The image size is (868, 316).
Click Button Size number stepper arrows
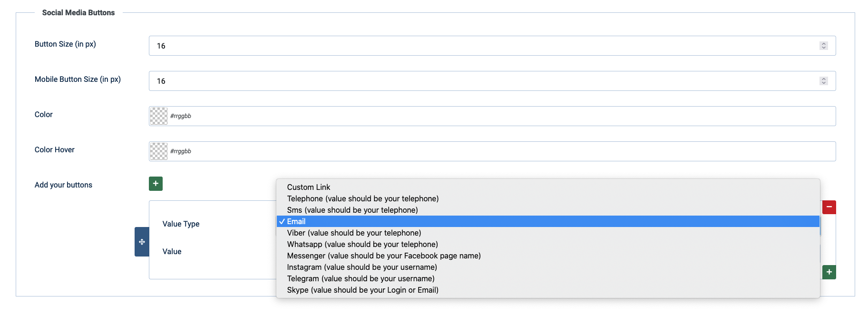pos(824,46)
